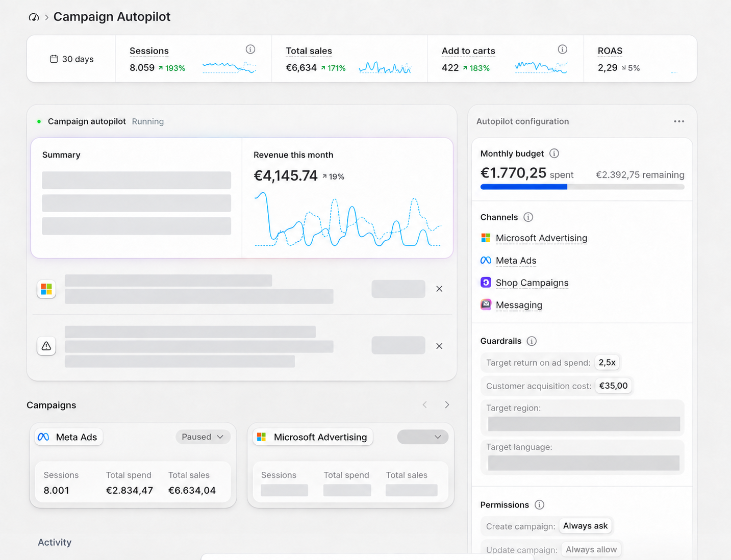The image size is (731, 560).
Task: Change Create campaign permission Always ask
Action: click(586, 526)
